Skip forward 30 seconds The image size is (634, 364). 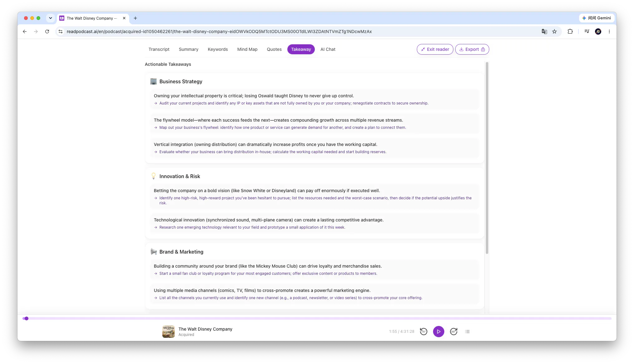point(454,332)
